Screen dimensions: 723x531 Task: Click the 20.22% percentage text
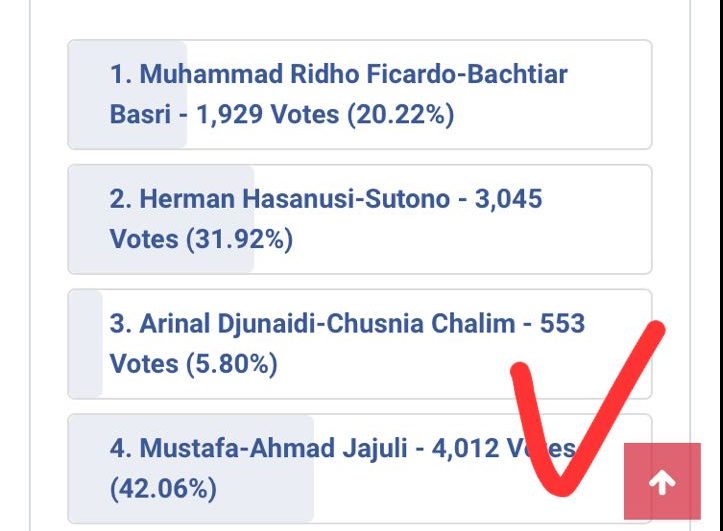[x=400, y=116]
